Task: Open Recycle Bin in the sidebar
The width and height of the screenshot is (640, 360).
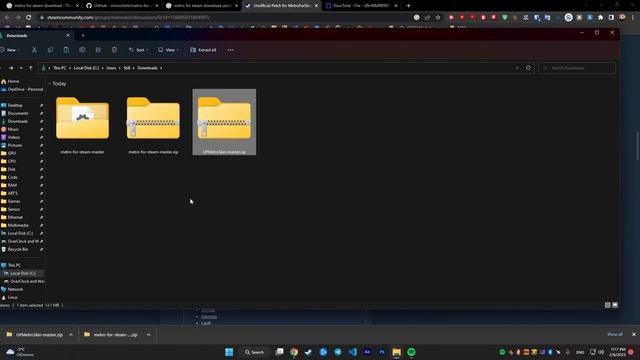Action: tap(18, 249)
